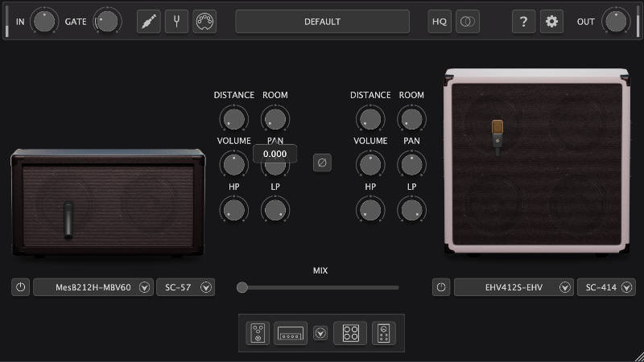Image resolution: width=644 pixels, height=362 pixels.
Task: Click the DEFAULT preset field
Action: [323, 22]
